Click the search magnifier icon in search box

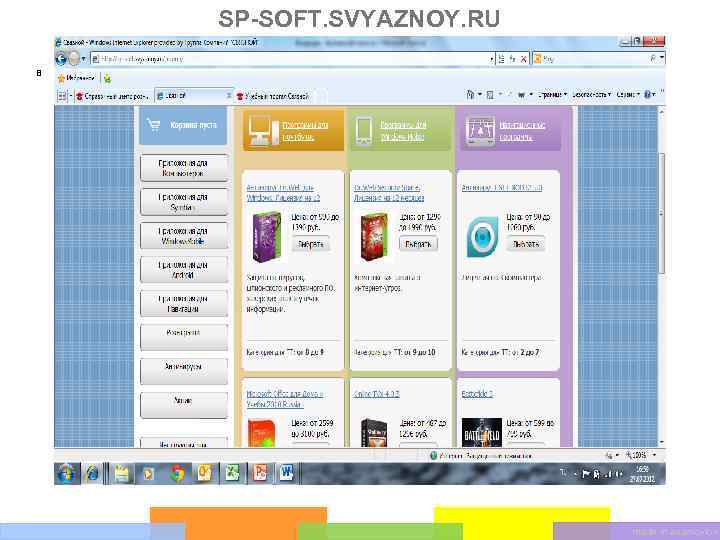point(653,58)
